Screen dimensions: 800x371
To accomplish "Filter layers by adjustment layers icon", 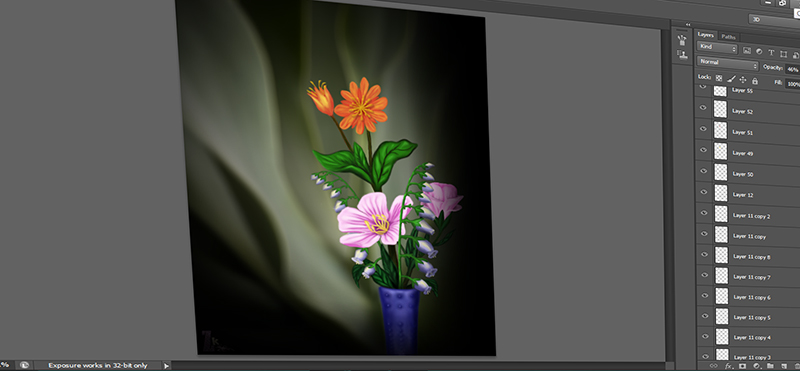I will click(x=759, y=52).
